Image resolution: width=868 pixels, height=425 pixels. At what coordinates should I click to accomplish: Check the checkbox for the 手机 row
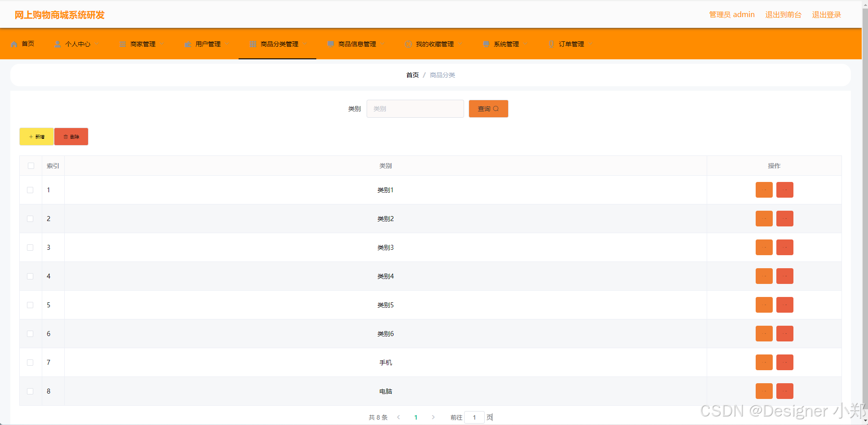[x=30, y=363]
